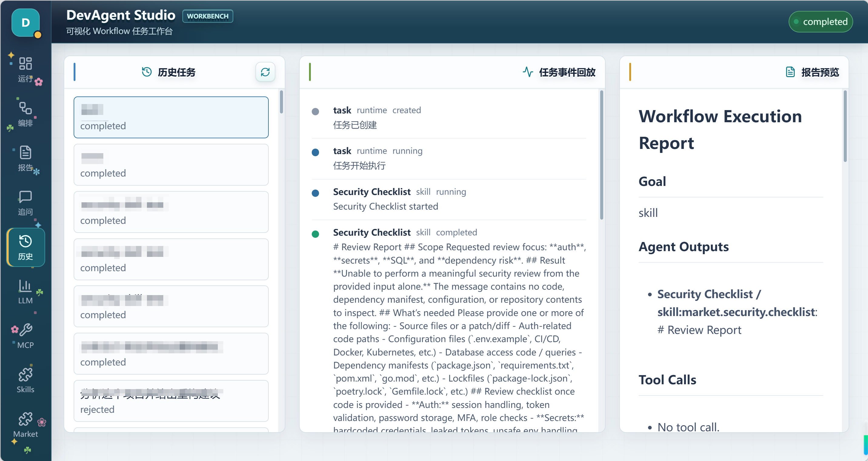
Task: Click the activity icon beside 任务事件回放
Action: click(528, 72)
